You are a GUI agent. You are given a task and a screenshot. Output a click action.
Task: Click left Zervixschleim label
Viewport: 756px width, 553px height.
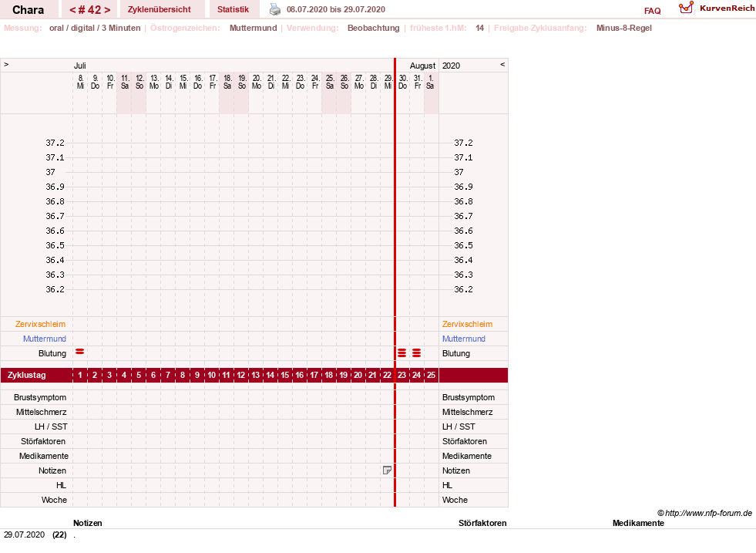[x=41, y=324]
